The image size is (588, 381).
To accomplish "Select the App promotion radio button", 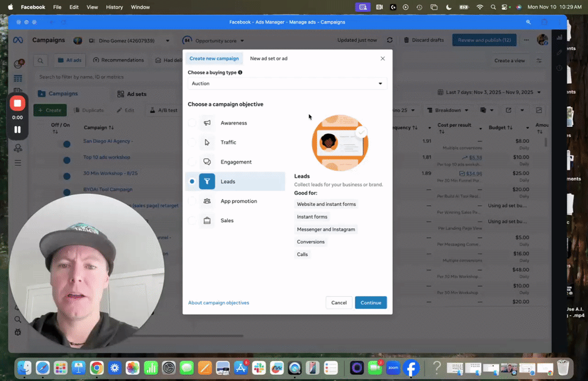I will pos(192,201).
